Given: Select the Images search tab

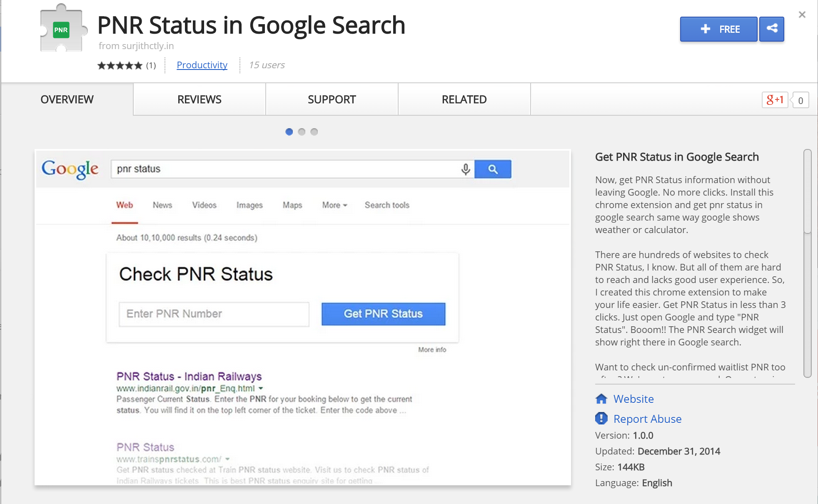Looking at the screenshot, I should pyautogui.click(x=249, y=205).
